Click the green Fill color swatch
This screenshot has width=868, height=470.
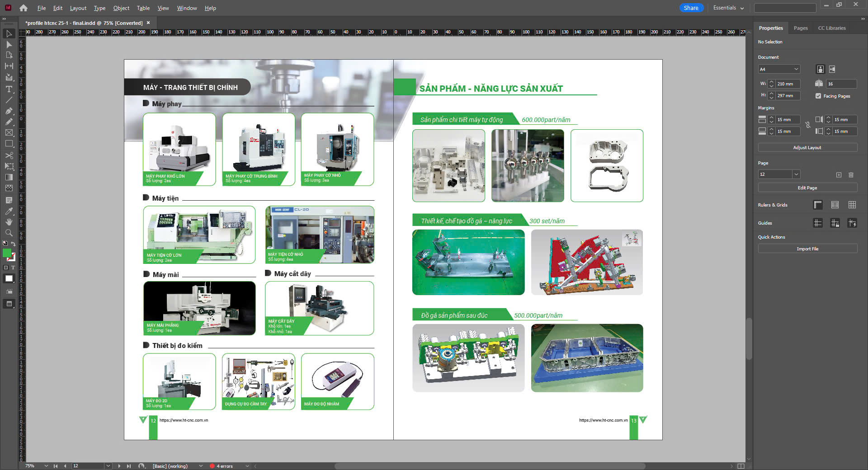[x=7, y=253]
